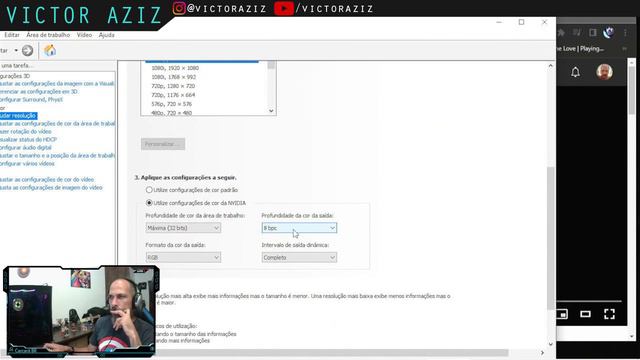Enable miniplayer in the video player
The height and width of the screenshot is (360, 640).
pos(562,314)
